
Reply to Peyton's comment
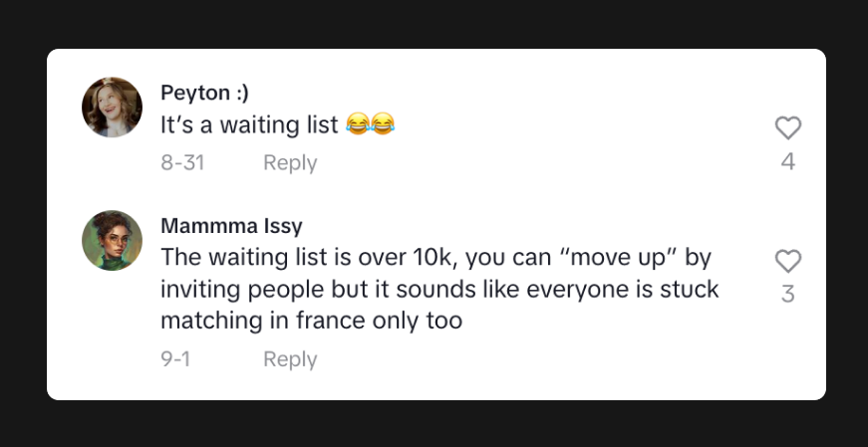click(290, 162)
